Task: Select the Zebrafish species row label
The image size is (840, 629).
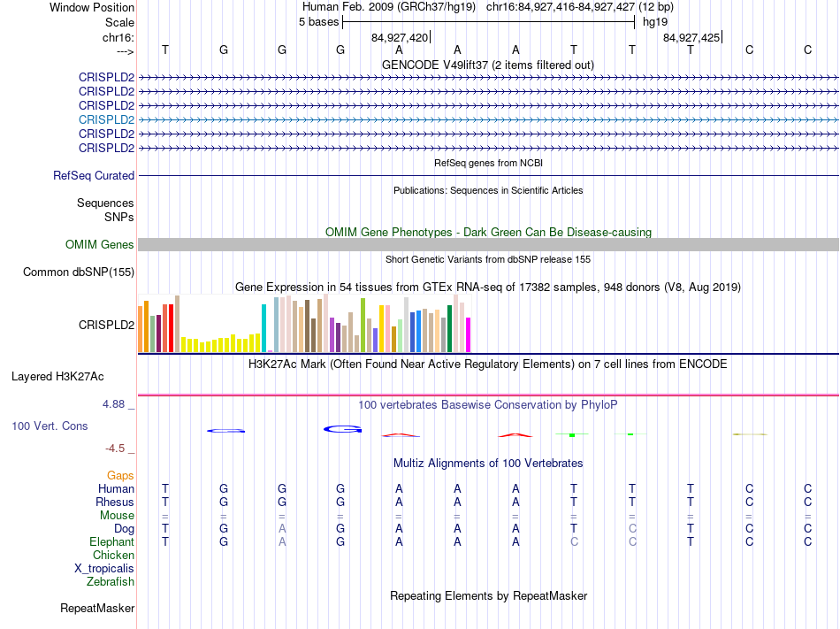Action: tap(111, 582)
